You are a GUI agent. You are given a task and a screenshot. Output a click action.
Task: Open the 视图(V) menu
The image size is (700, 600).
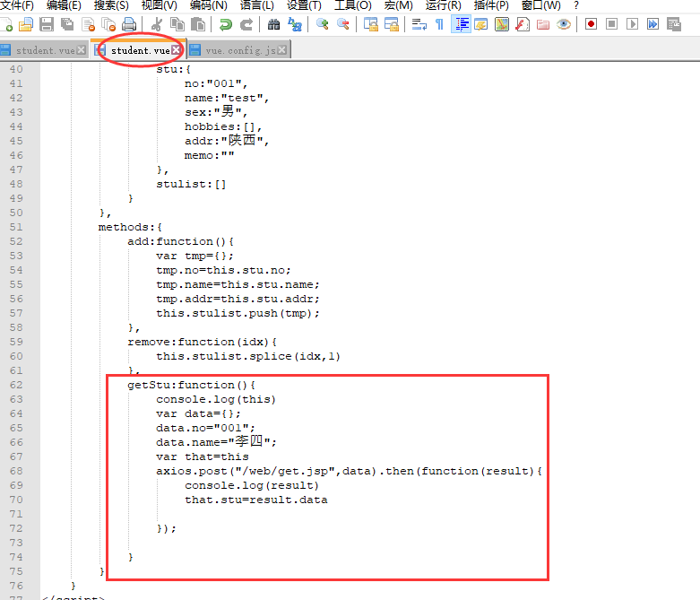[x=159, y=5]
